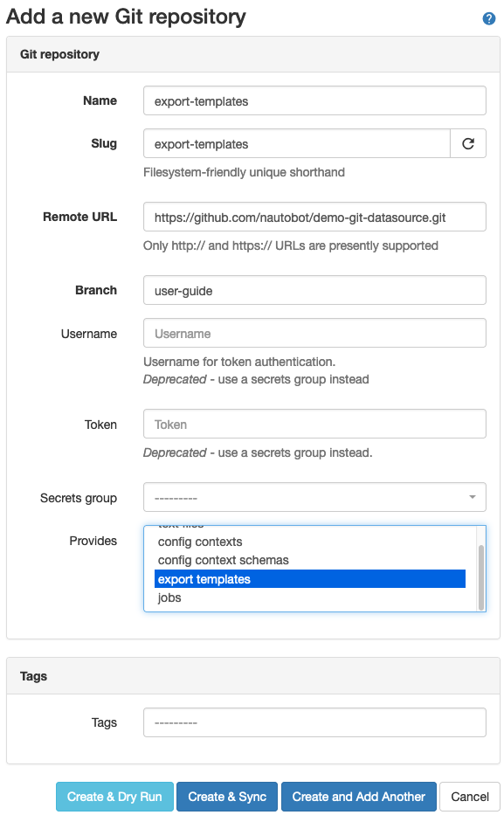Click the Create & Dry Run button
504x815 pixels.
pyautogui.click(x=114, y=797)
